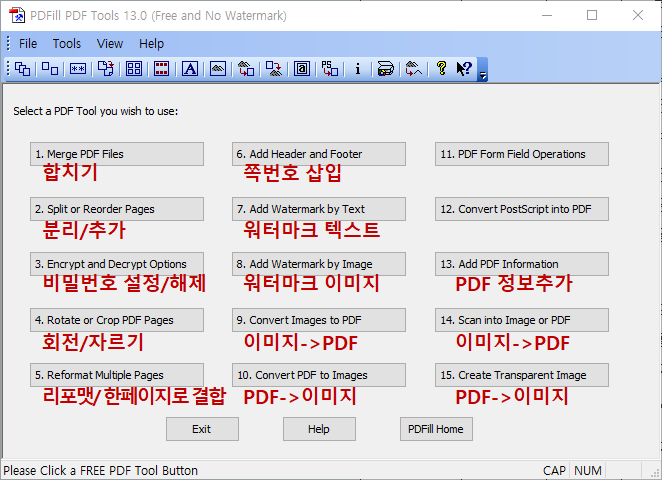
Task: Click the Form Field Operations toolbar icon
Action: click(x=302, y=69)
